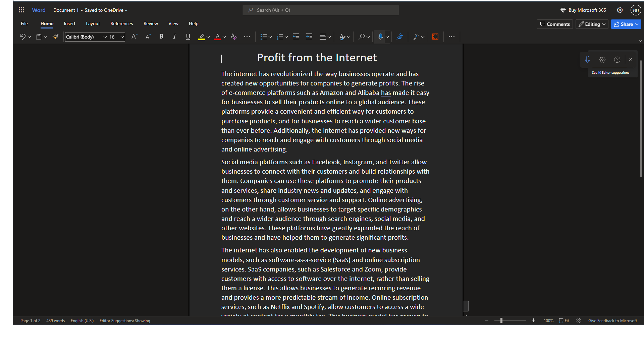This screenshot has width=644, height=362.
Task: Click the vertical document scrollbar
Action: [x=641, y=119]
